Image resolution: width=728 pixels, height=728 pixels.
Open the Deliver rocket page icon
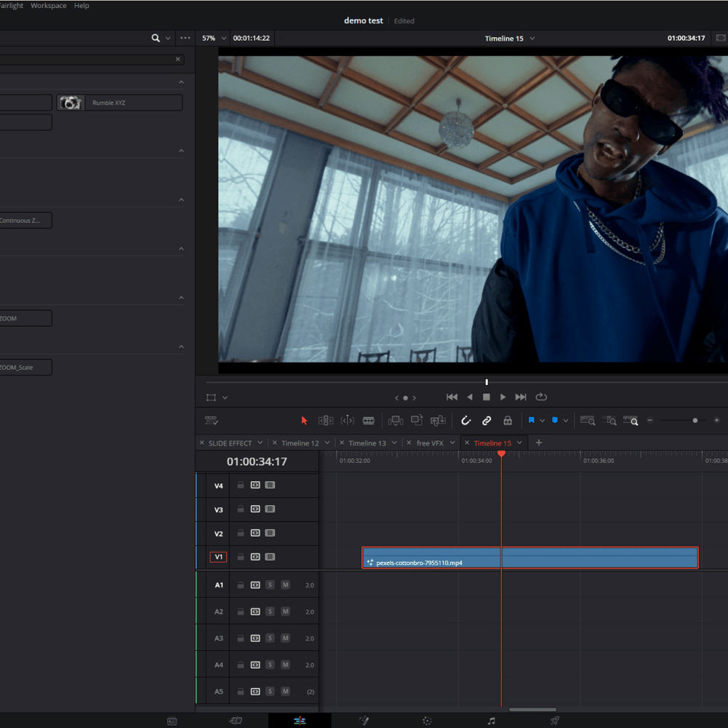pyautogui.click(x=555, y=721)
